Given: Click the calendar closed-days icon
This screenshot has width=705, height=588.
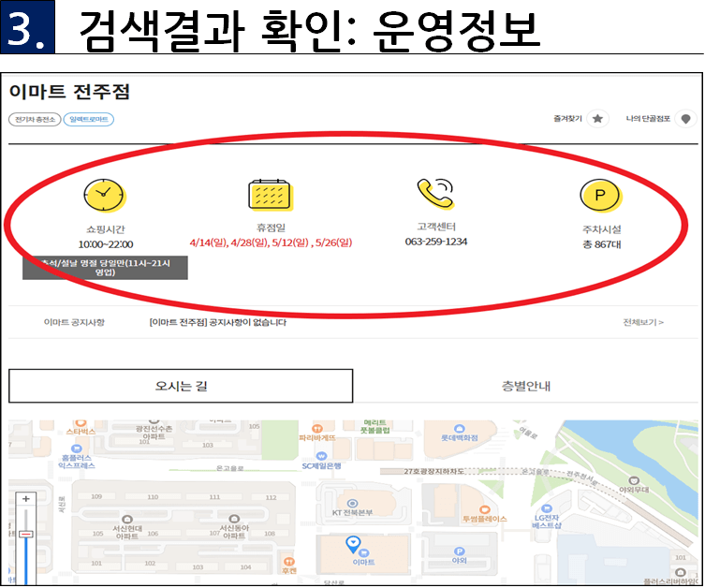Looking at the screenshot, I should click(x=270, y=195).
